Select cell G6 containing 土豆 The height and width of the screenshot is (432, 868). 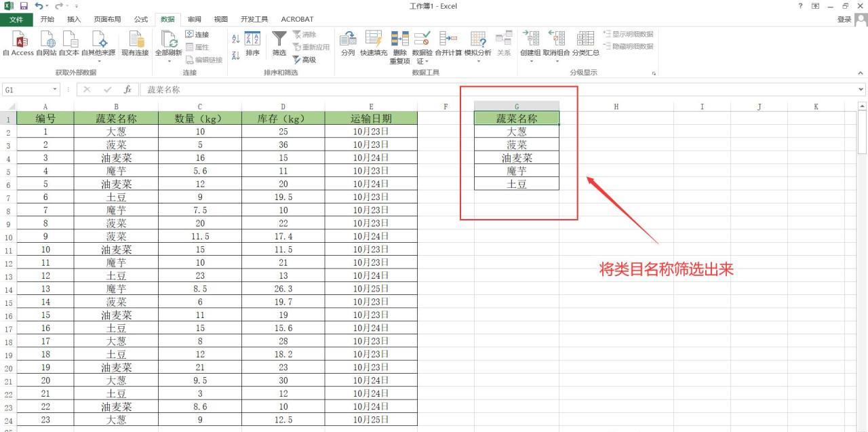(x=517, y=184)
